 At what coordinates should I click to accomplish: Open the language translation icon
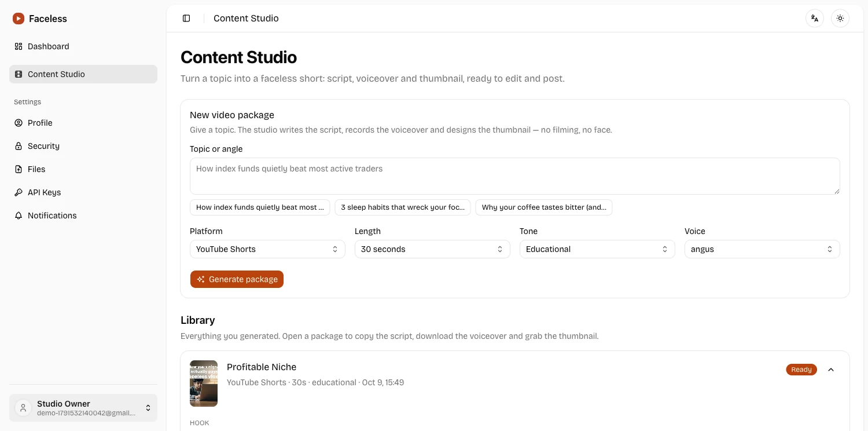click(815, 19)
